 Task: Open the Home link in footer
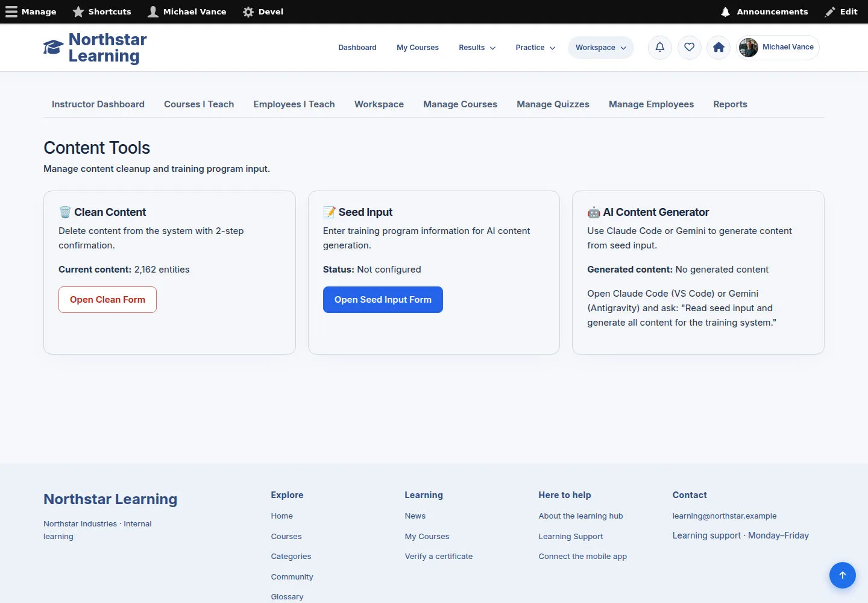[x=282, y=516]
